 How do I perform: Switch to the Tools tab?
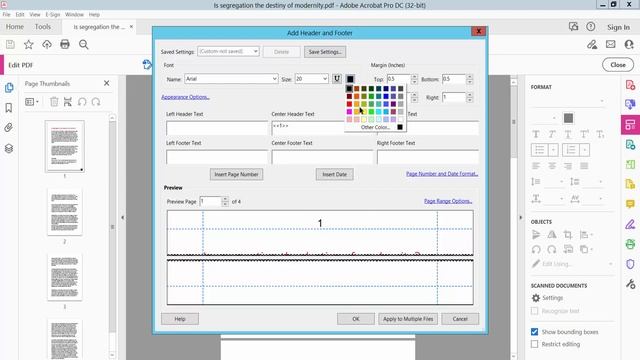click(x=43, y=27)
